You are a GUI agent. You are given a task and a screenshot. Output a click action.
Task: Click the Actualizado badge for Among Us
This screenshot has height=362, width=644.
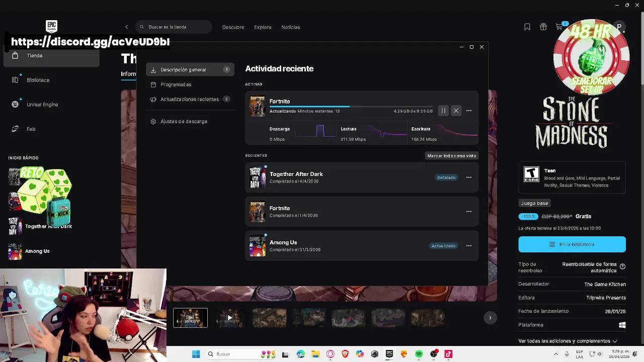443,246
